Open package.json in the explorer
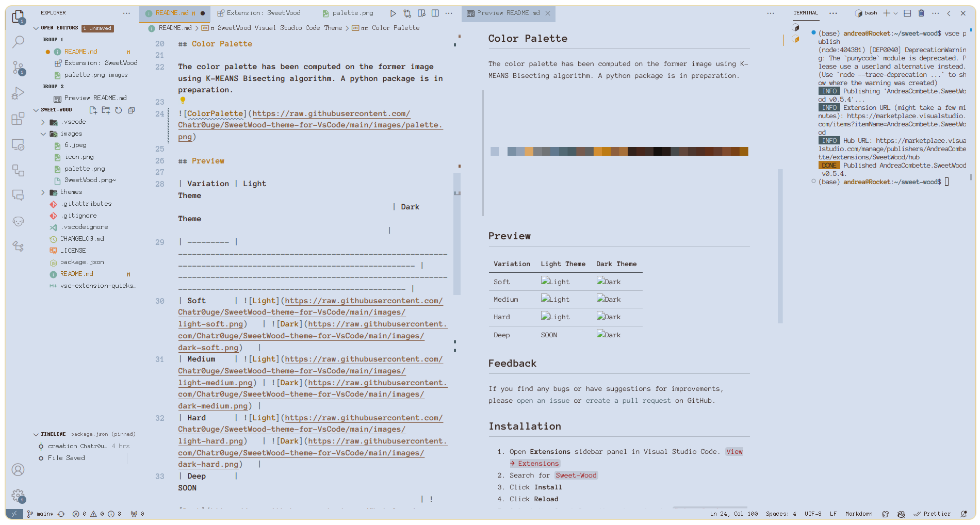Viewport: 980px width, 525px height. (82, 262)
